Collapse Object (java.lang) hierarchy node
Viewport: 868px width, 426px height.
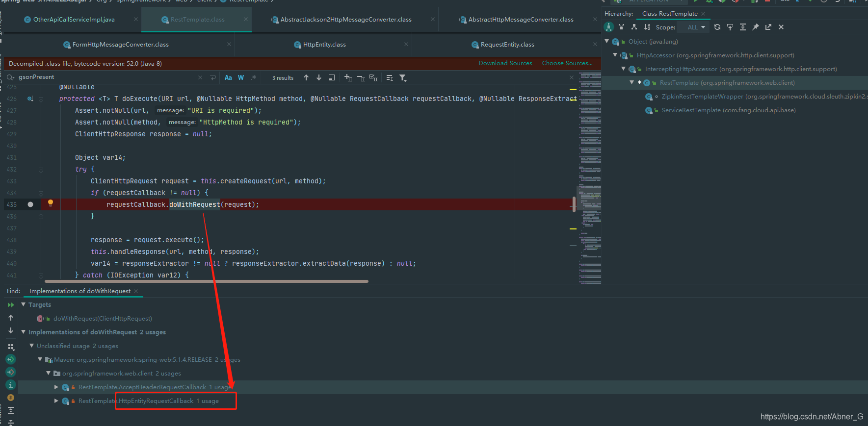pyautogui.click(x=607, y=41)
